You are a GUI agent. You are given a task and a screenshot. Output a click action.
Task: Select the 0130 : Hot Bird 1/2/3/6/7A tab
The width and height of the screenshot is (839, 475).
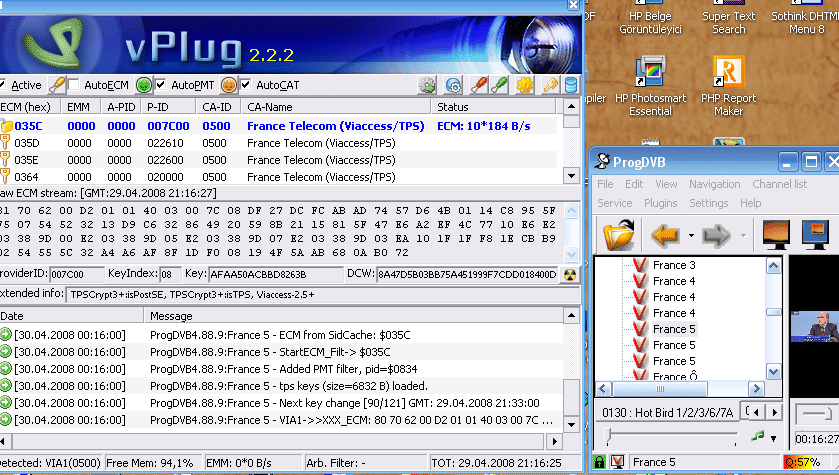(667, 412)
